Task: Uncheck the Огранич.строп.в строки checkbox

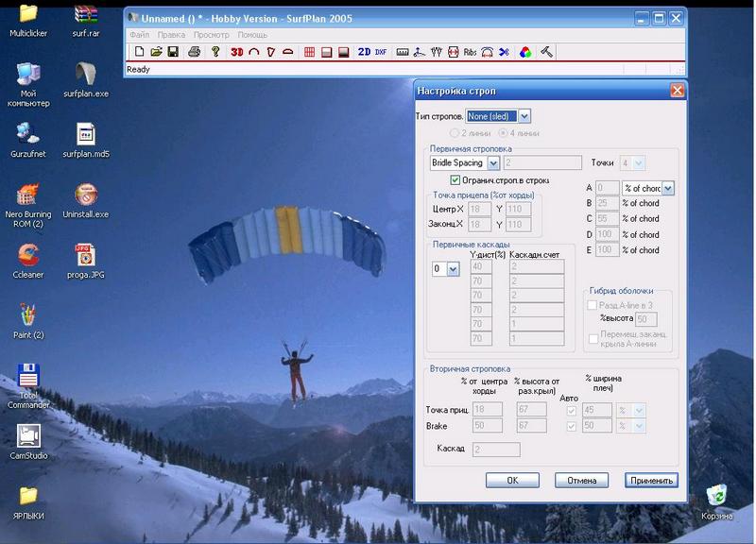Action: (455, 179)
